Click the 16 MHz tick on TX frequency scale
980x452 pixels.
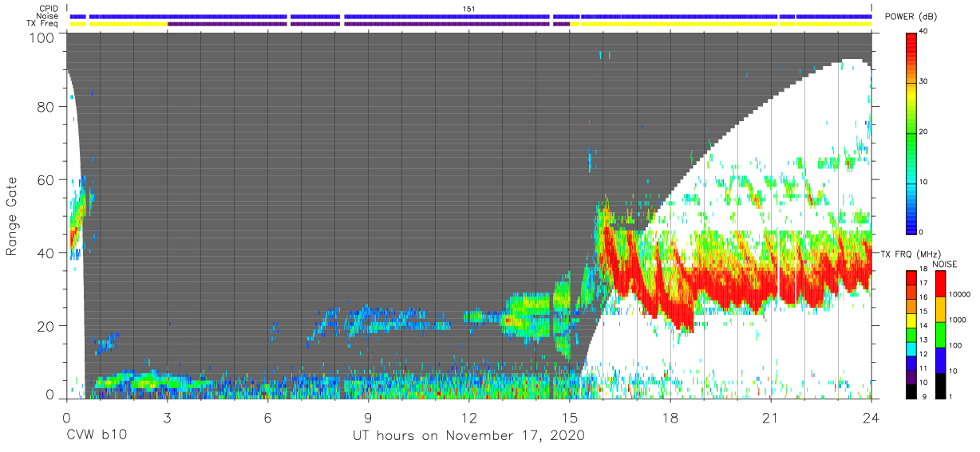tap(924, 298)
